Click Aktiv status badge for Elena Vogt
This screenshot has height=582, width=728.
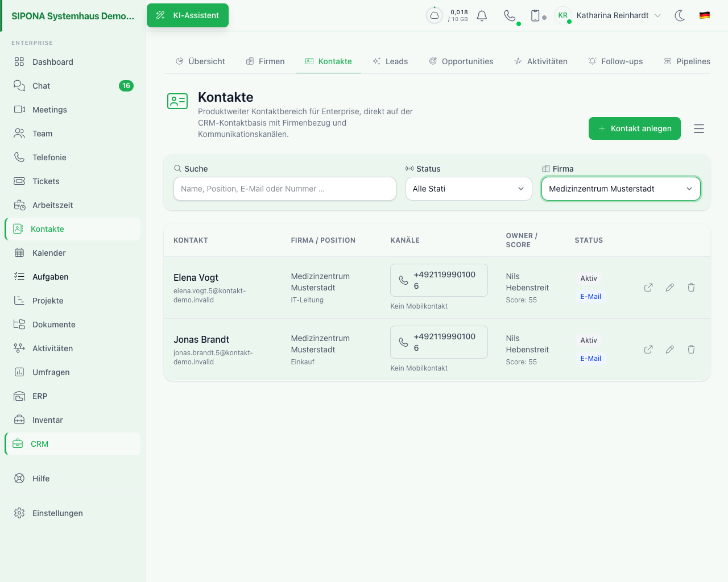[589, 278]
